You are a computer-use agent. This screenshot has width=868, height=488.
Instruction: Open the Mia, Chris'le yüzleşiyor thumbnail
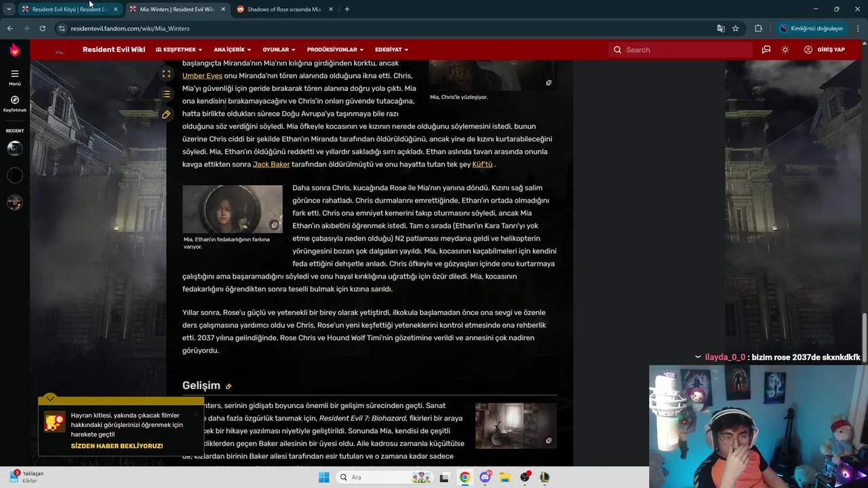(492, 75)
